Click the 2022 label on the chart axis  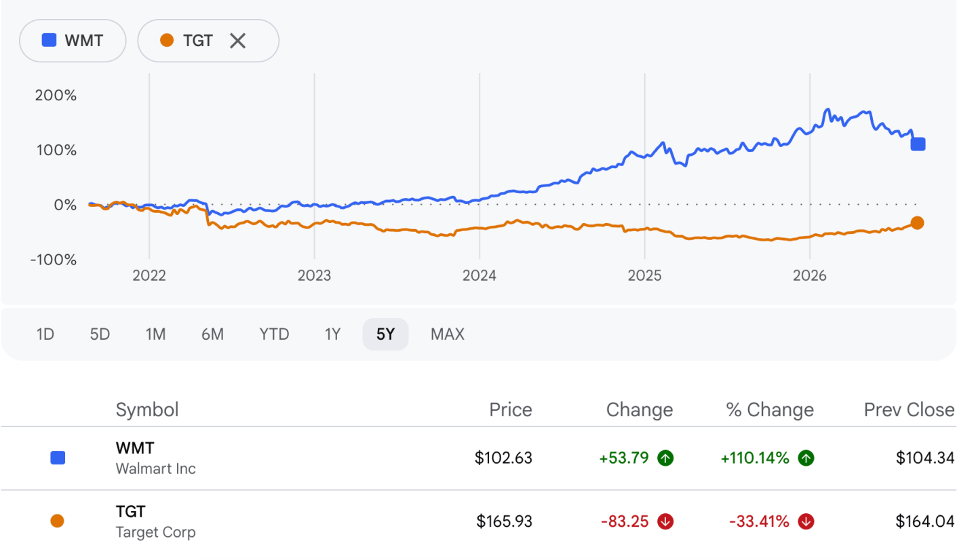(149, 276)
